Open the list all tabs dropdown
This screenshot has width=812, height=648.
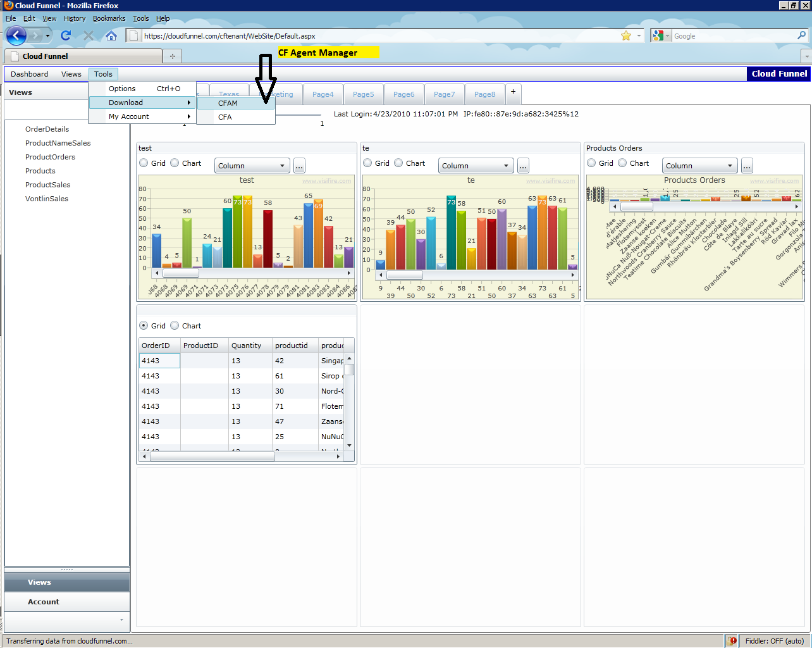[x=806, y=56]
